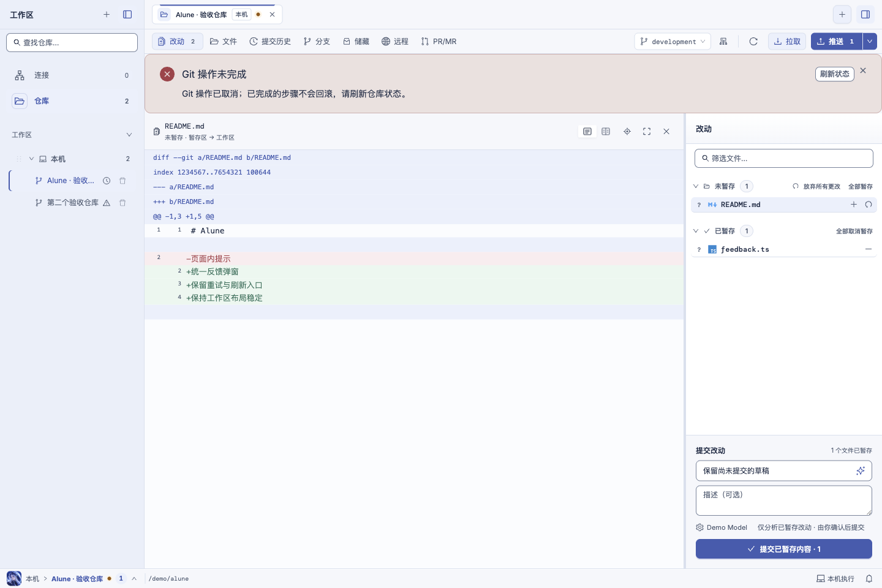Click the warning icon on 第二个验收仓库
The width and height of the screenshot is (882, 588).
pos(107,203)
